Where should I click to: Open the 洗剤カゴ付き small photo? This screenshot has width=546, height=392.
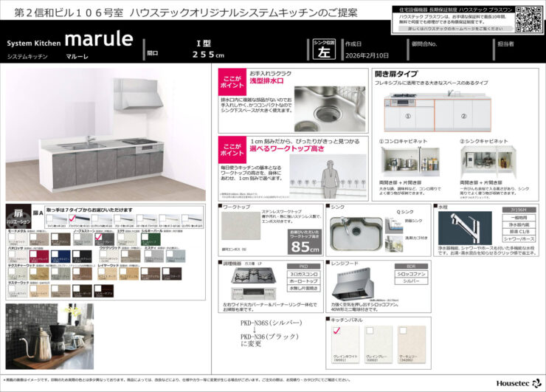(394, 243)
